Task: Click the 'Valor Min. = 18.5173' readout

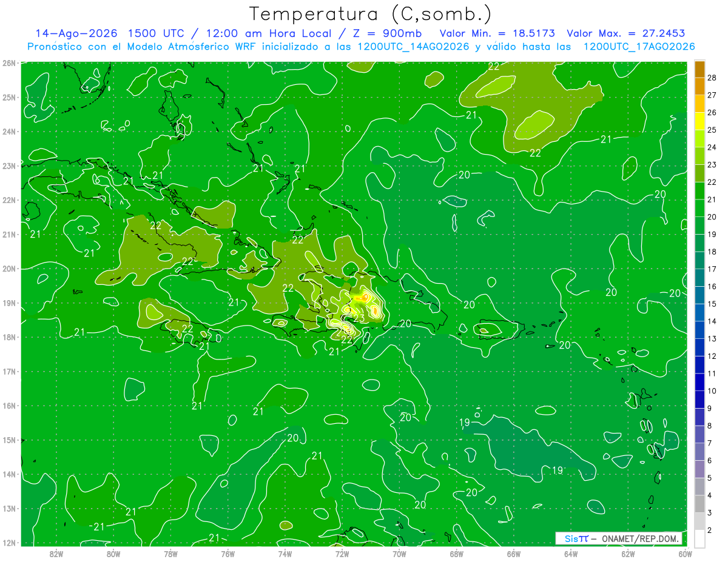Action: point(497,33)
